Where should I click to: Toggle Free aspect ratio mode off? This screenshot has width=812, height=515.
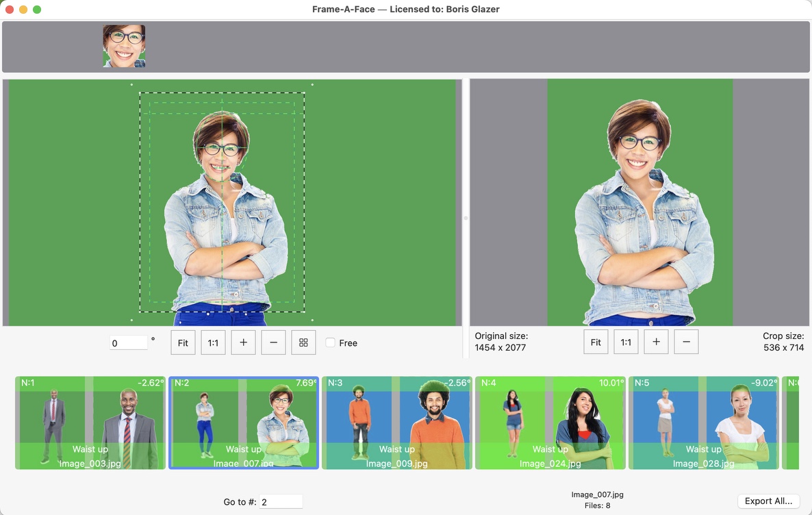point(330,342)
